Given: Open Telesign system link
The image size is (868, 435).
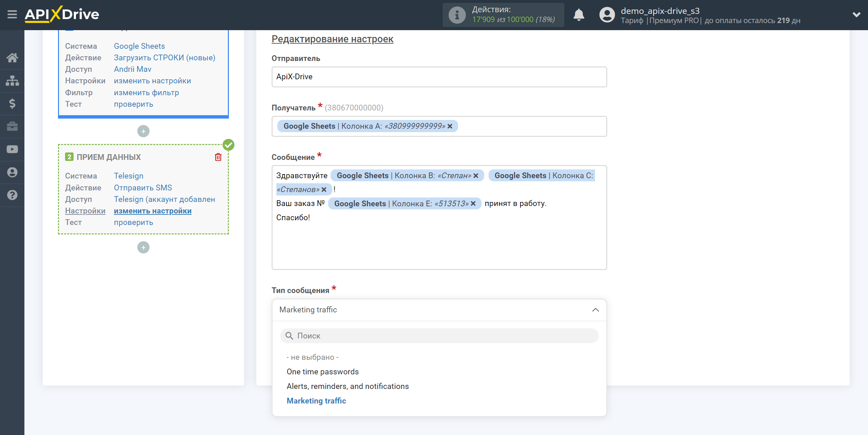Looking at the screenshot, I should tap(129, 176).
